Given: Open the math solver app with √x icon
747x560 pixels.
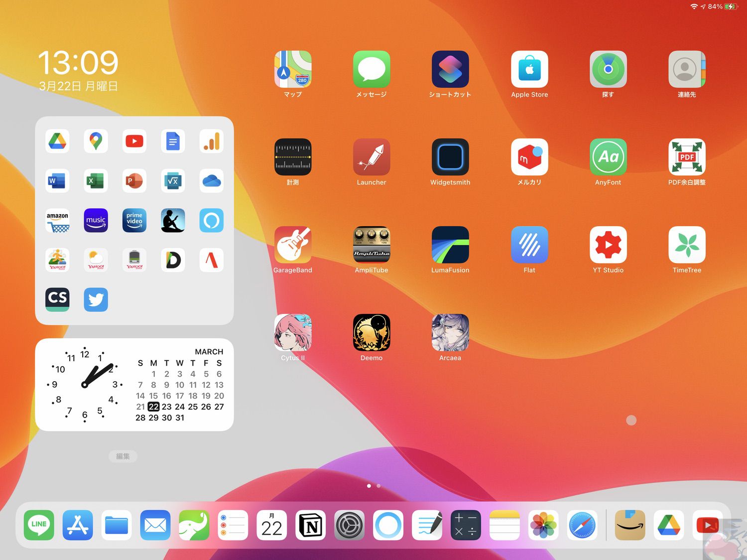Looking at the screenshot, I should point(173,181).
